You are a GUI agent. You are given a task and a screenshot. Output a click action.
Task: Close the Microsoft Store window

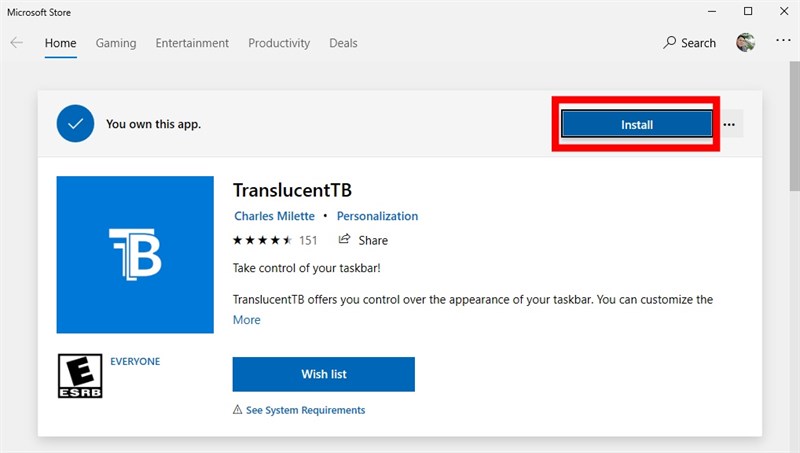[x=784, y=11]
